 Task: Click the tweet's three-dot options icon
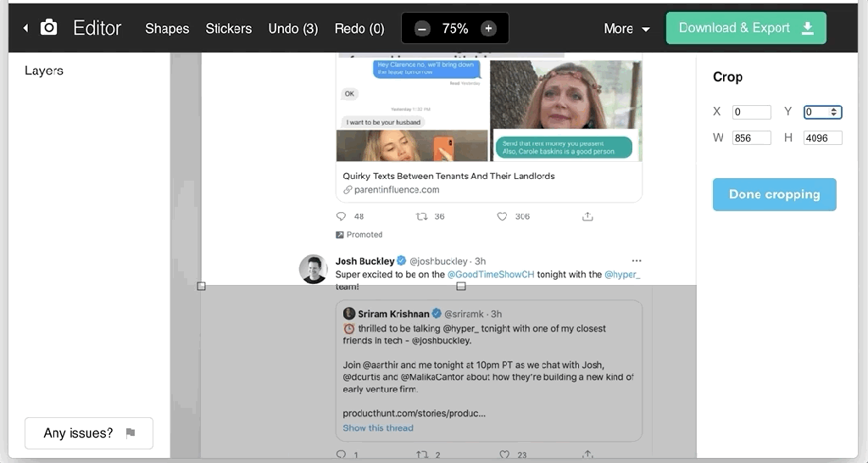[x=637, y=261]
